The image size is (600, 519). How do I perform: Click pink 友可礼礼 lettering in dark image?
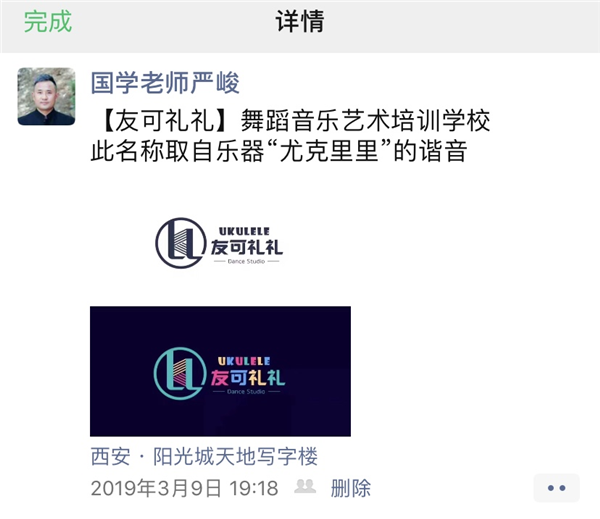248,378
